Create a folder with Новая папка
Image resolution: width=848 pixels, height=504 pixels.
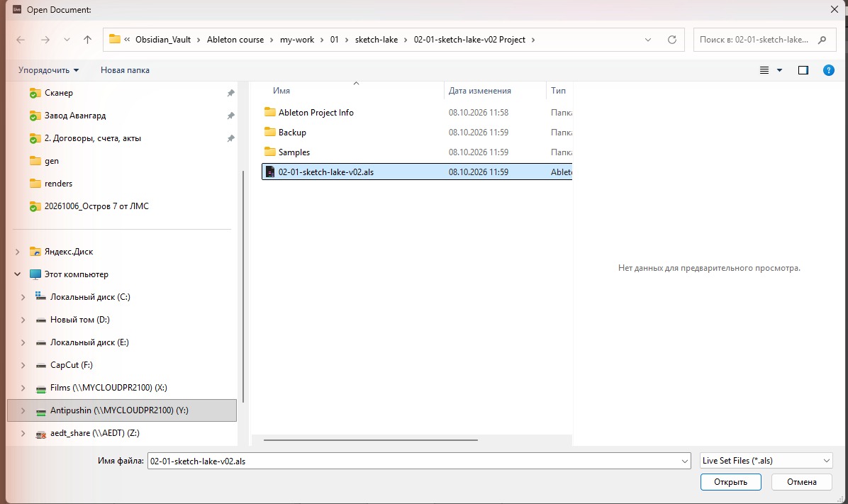tap(125, 69)
